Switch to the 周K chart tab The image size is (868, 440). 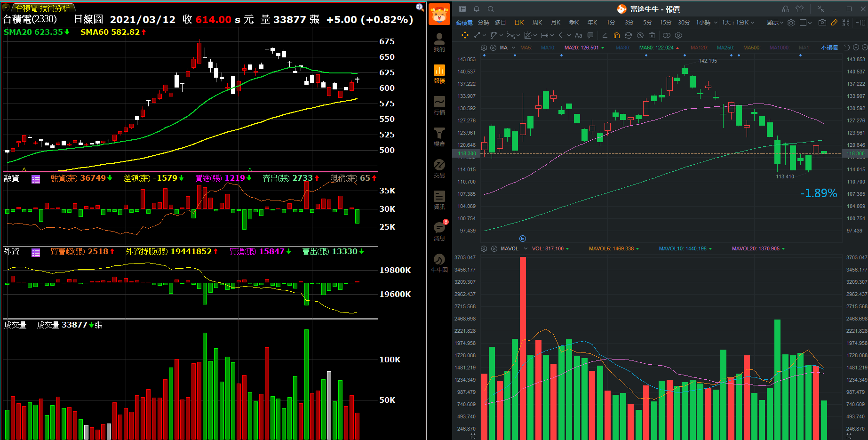coord(537,23)
